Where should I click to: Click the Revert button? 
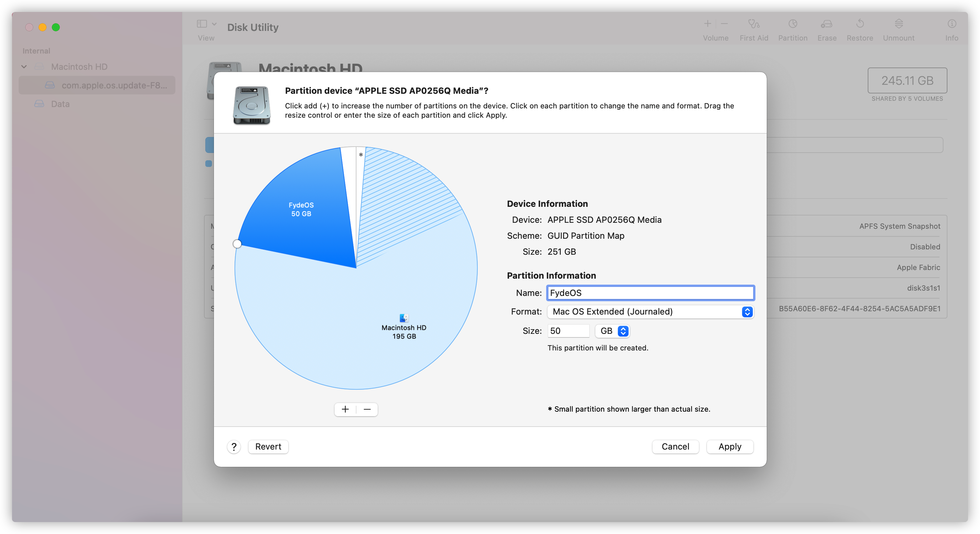pos(268,447)
